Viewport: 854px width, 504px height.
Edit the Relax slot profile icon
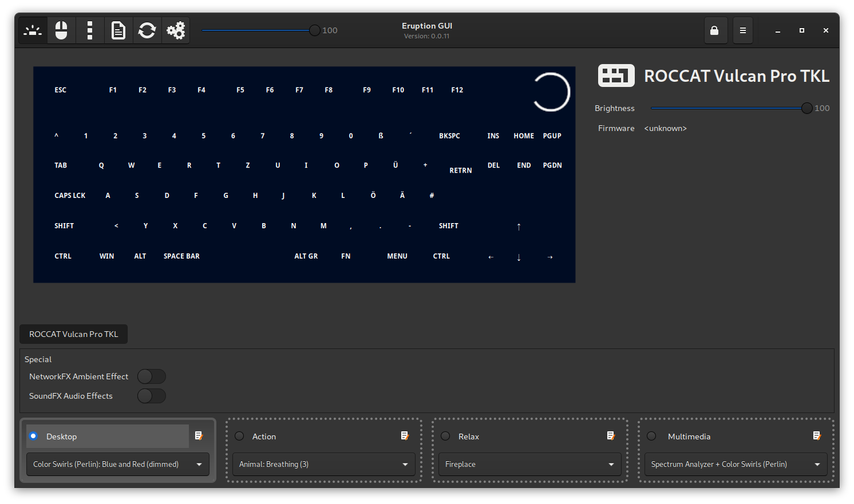point(611,436)
